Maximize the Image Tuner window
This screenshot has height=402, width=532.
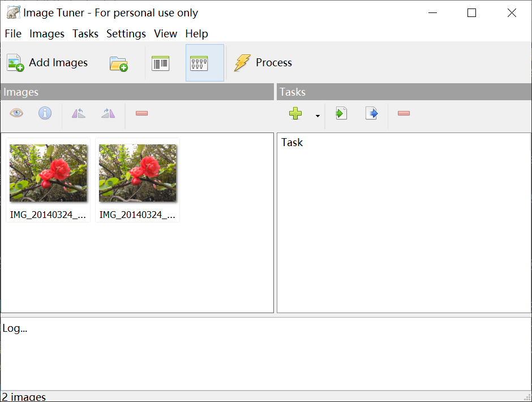[471, 13]
